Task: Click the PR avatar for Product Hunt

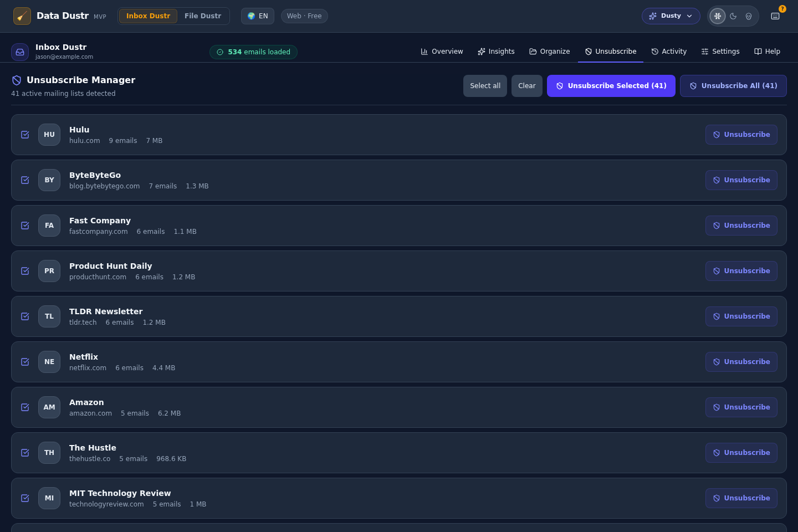Action: pyautogui.click(x=49, y=271)
